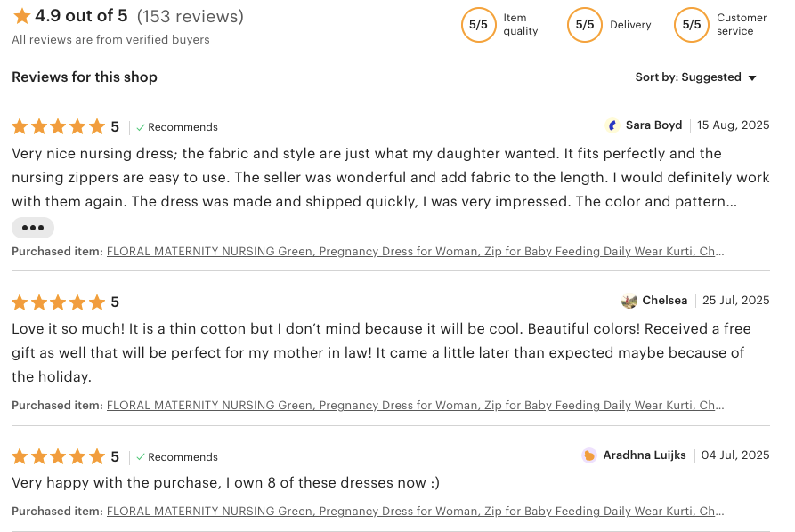Viewport: 795px width, 532px height.
Task: Click the star rating on Chelsea's review
Action: click(58, 302)
